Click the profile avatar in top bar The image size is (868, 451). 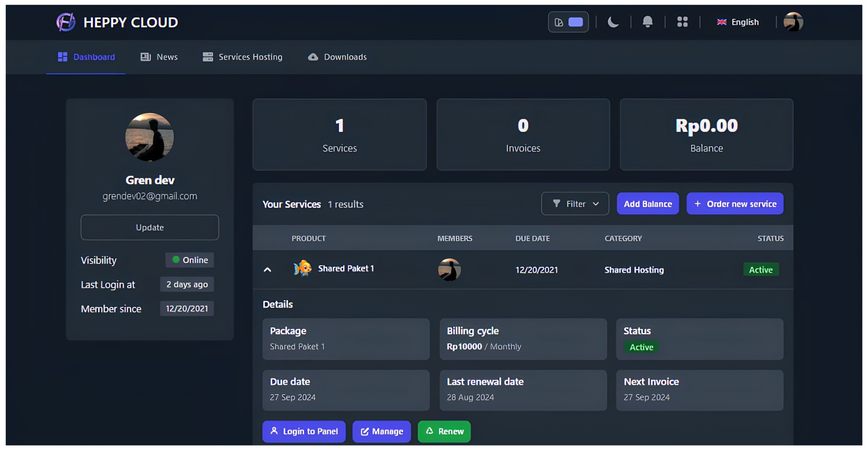(793, 22)
